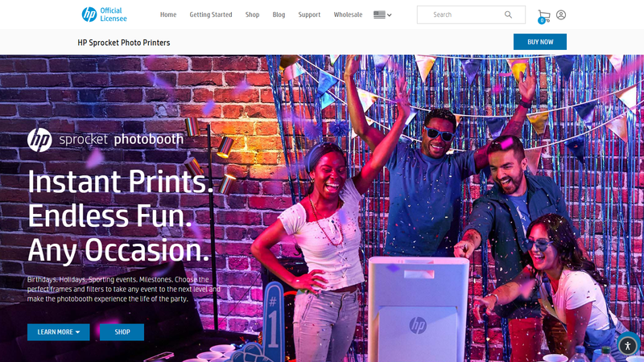Click the 'Birthdays. Holidays. Sporting events.' paragraph

click(124, 289)
